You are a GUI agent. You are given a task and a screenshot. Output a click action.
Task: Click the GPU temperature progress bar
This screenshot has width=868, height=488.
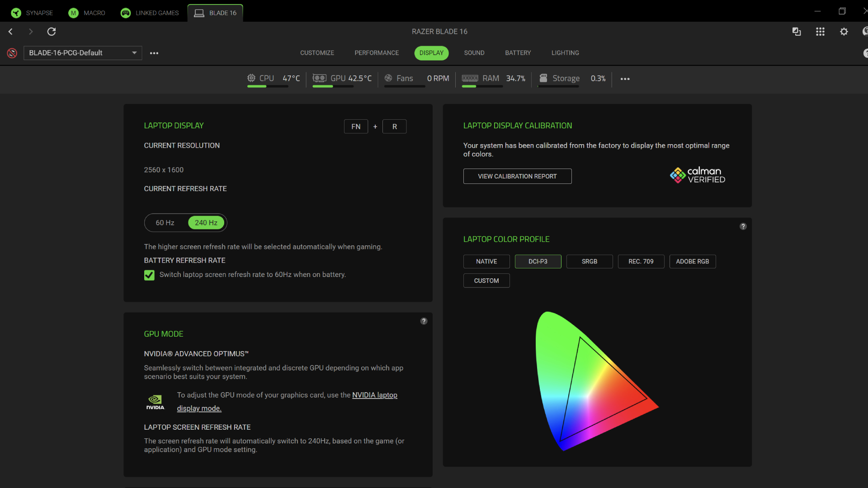[333, 86]
